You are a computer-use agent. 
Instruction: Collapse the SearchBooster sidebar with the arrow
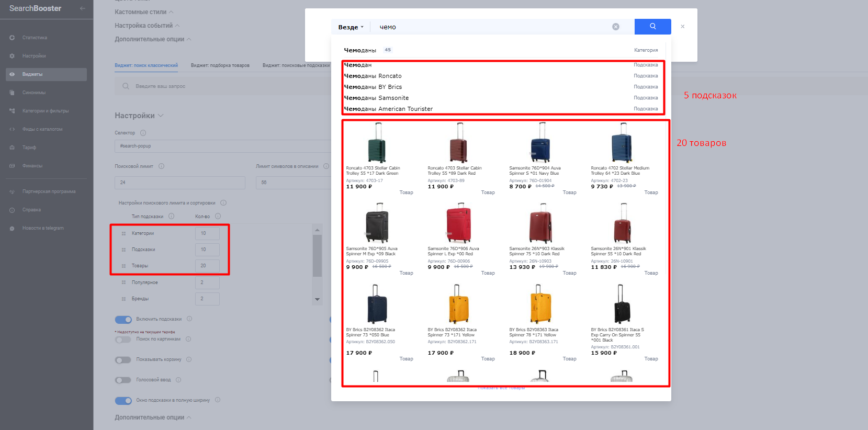click(82, 8)
